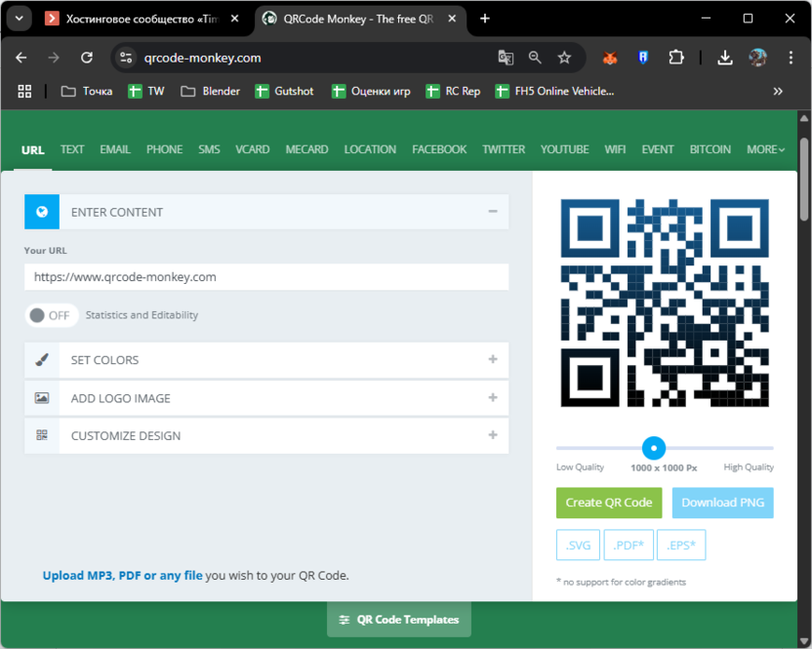Select the VCARD tab
The image size is (812, 649).
click(x=252, y=149)
